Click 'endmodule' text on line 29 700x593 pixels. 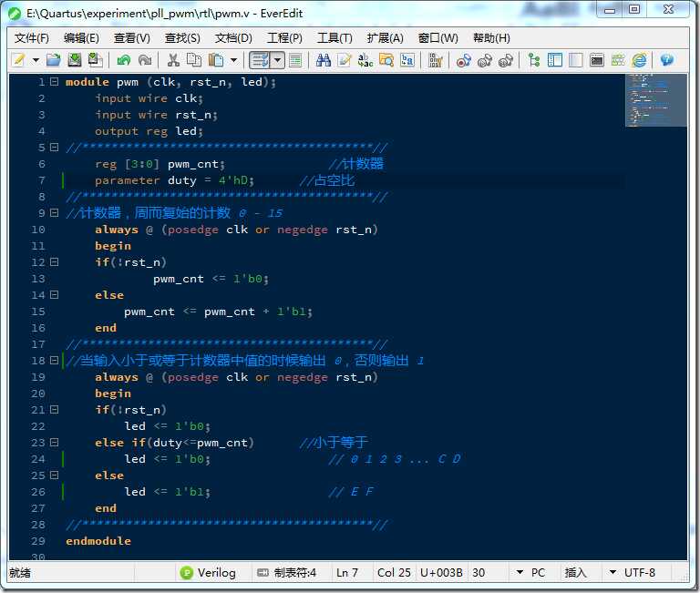coord(98,541)
